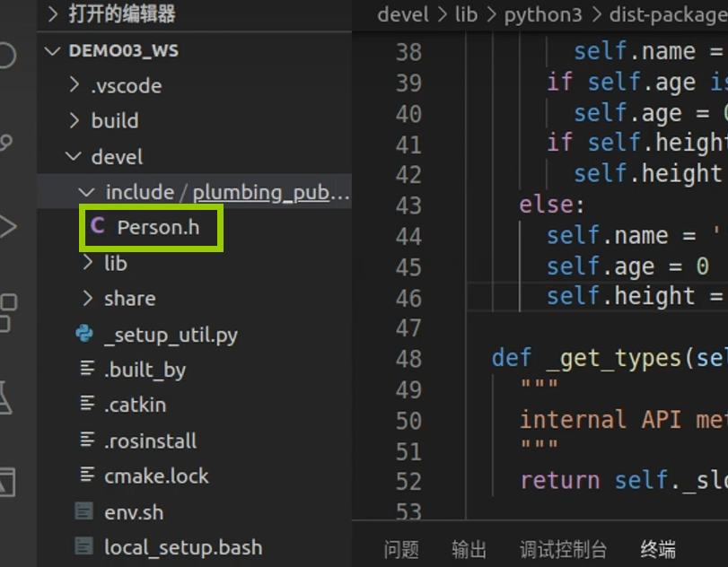Open the Testing flask view

(5, 397)
